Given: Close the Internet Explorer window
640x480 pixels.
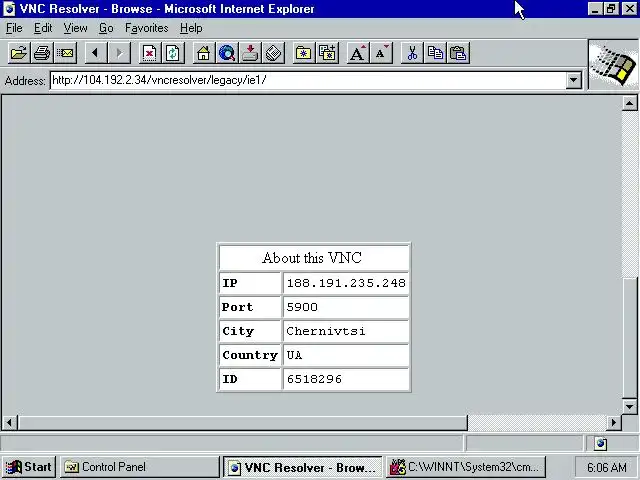Looking at the screenshot, I should [630, 9].
